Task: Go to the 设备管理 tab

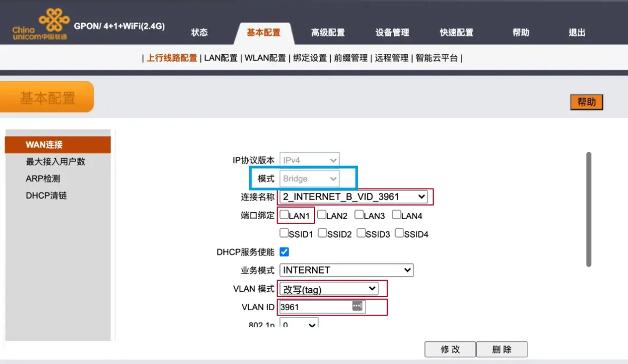Action: coord(392,33)
